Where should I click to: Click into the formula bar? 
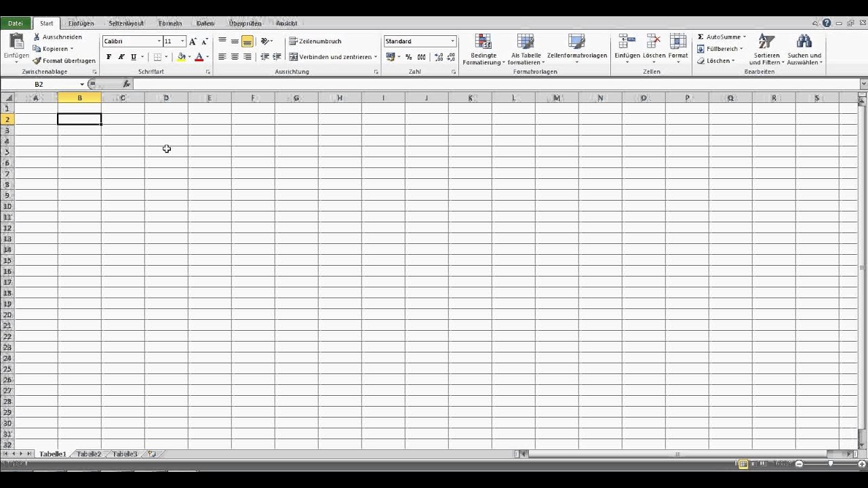496,84
